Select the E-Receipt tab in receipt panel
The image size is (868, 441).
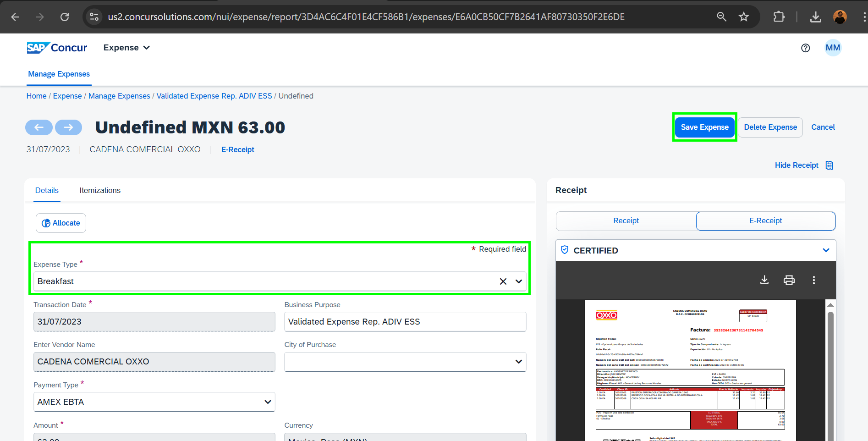click(765, 221)
